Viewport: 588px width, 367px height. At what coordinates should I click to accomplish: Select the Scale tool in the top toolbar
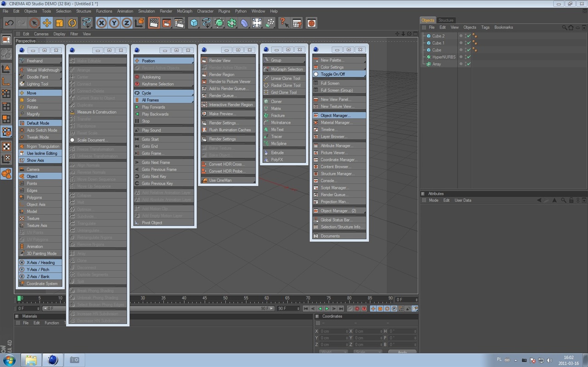pyautogui.click(x=59, y=23)
